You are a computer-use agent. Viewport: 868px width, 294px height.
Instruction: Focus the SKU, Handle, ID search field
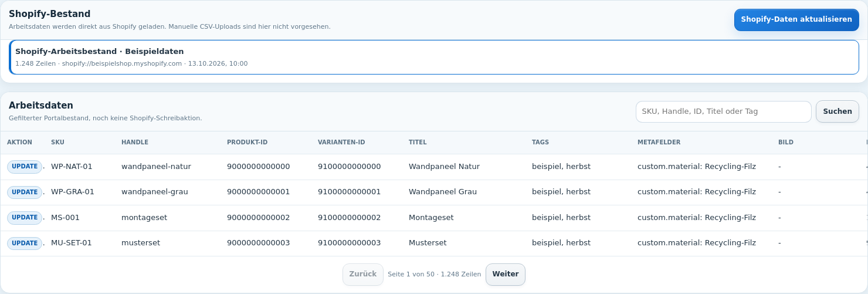[x=723, y=111]
